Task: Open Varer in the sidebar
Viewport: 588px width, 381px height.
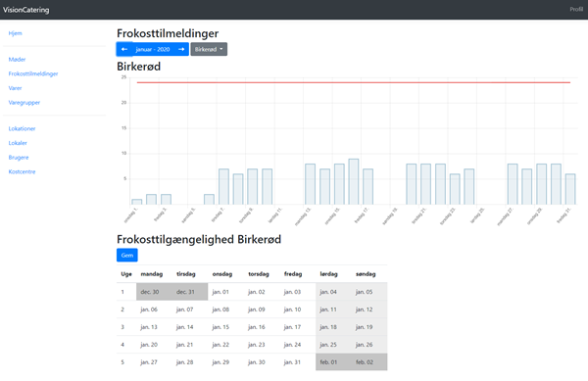Action: tap(16, 88)
